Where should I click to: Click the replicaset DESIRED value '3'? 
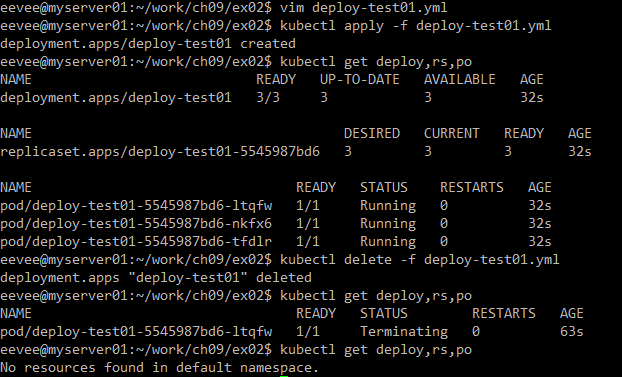click(348, 152)
